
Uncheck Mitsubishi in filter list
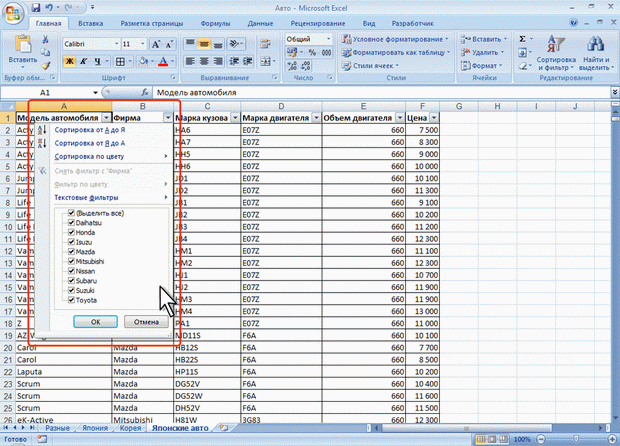(x=72, y=261)
